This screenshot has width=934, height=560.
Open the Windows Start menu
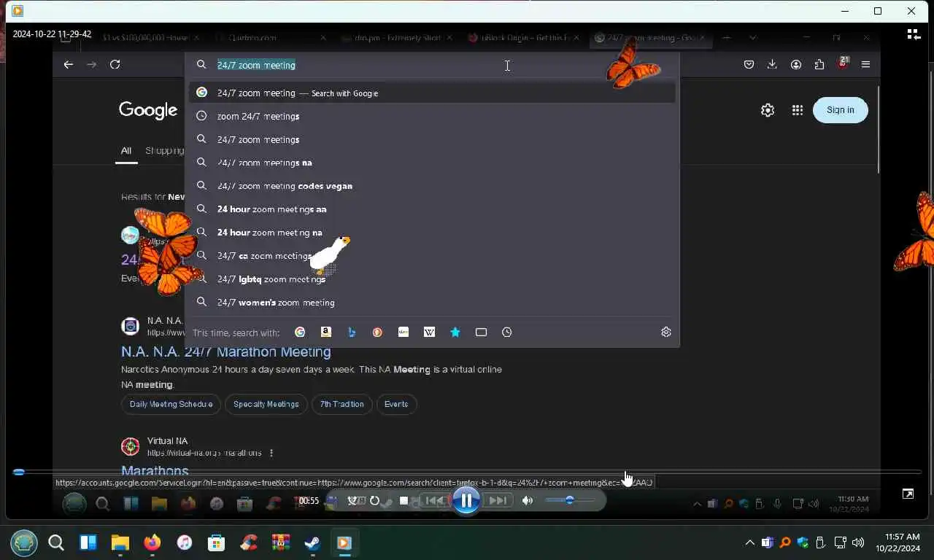click(x=24, y=542)
